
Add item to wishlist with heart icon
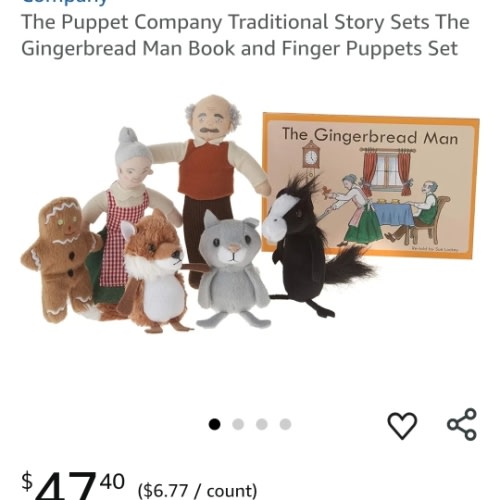point(402,425)
